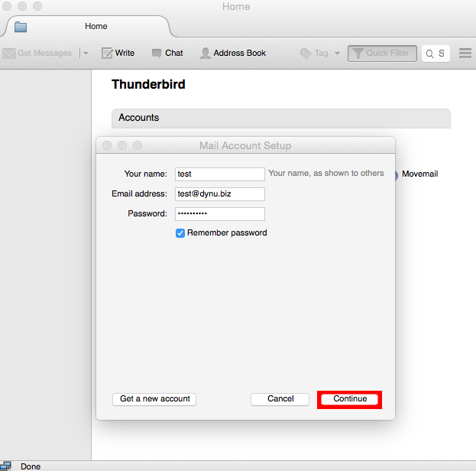Uncheck Remember password checkbox

click(180, 233)
